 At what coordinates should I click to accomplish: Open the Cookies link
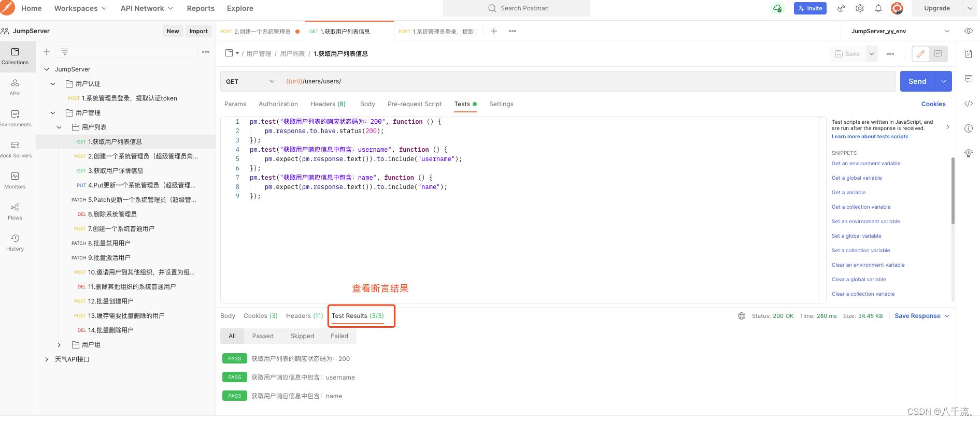coord(933,104)
